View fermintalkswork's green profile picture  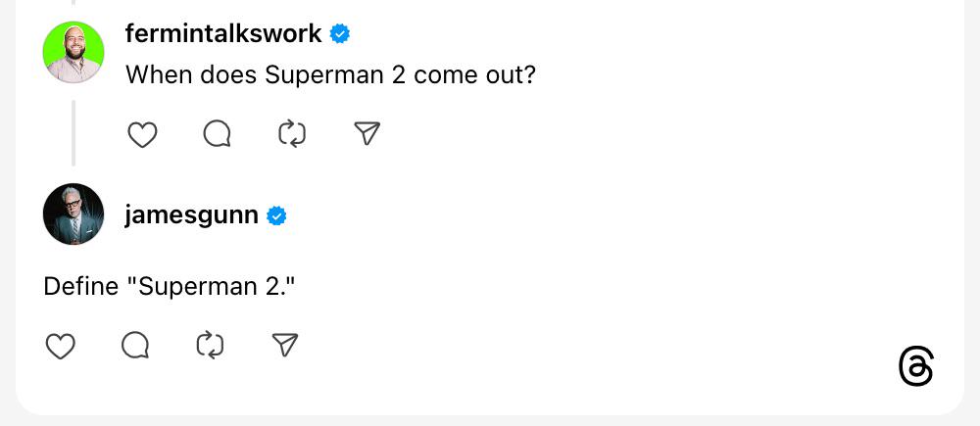[73, 52]
